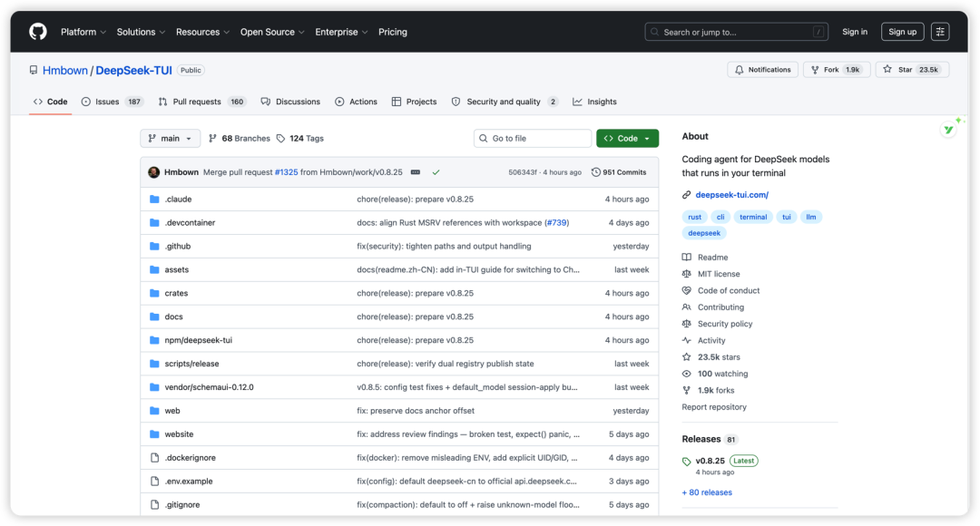Switch to the Issues tab

point(113,102)
